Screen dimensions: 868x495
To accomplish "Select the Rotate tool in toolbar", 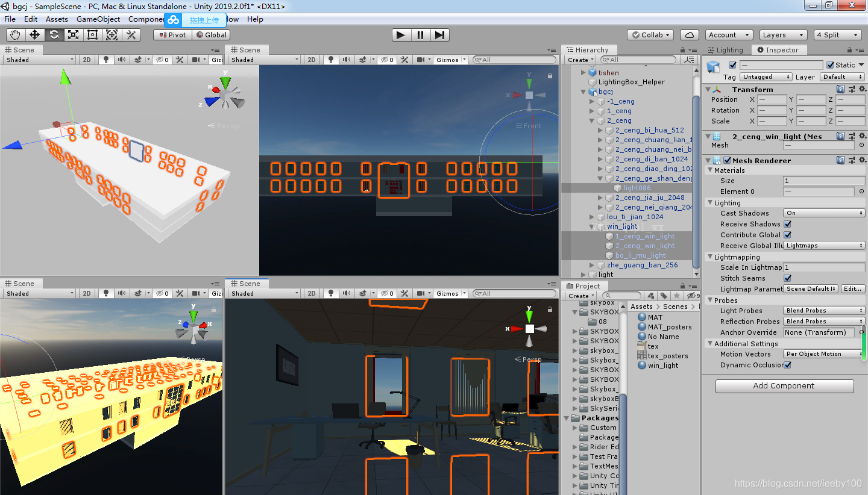I will (x=54, y=35).
